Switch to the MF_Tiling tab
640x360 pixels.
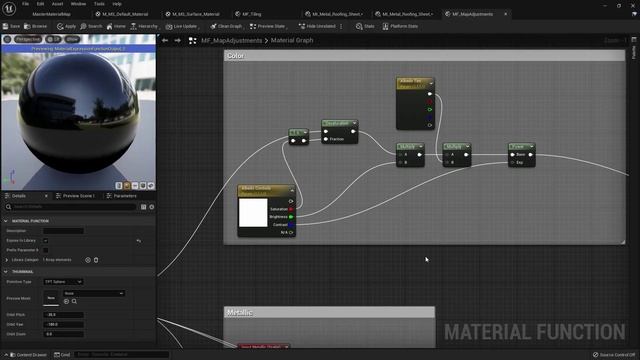(x=249, y=14)
